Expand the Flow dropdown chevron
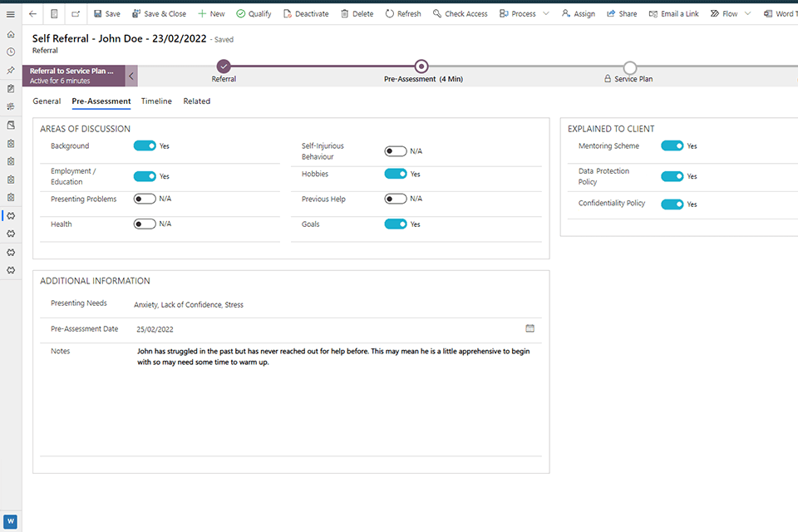The height and width of the screenshot is (532, 798). (748, 14)
